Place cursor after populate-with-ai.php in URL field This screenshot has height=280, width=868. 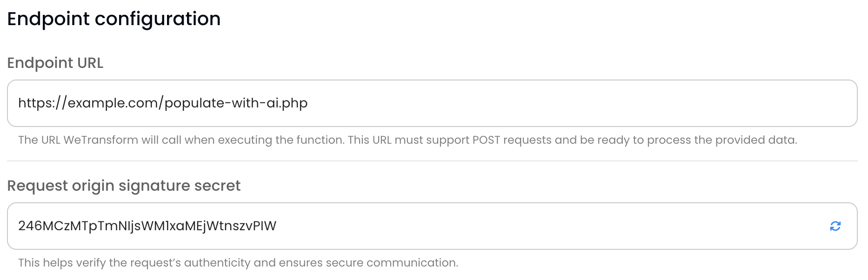point(309,103)
